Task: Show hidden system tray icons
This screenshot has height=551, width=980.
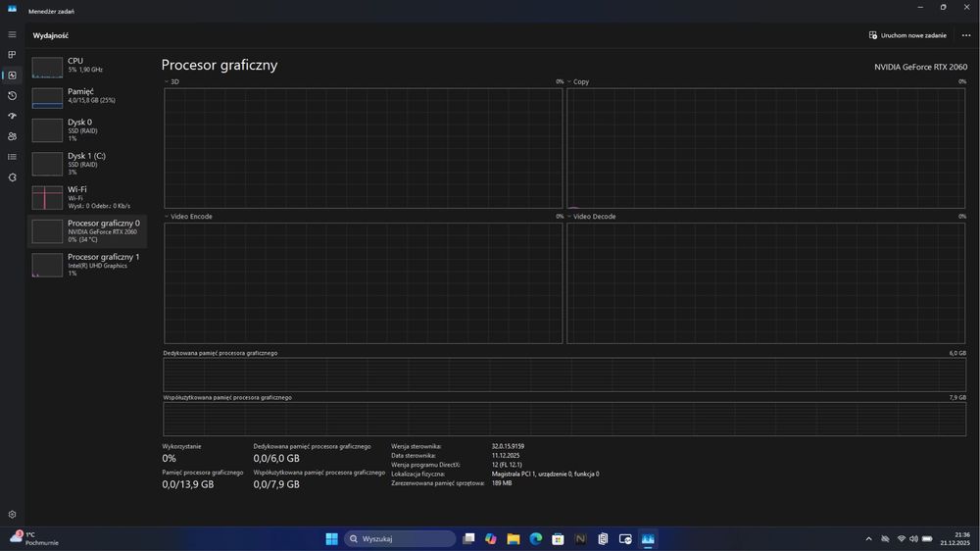Action: coord(868,538)
